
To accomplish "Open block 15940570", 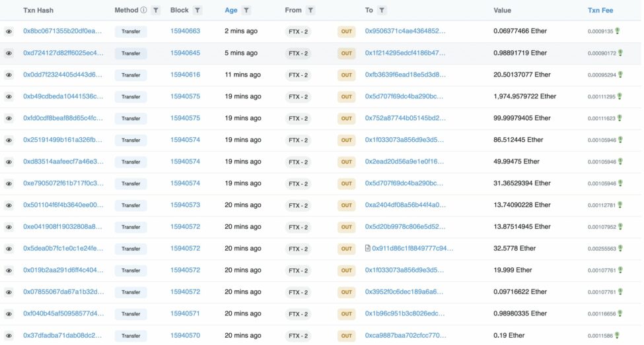I will [185, 335].
